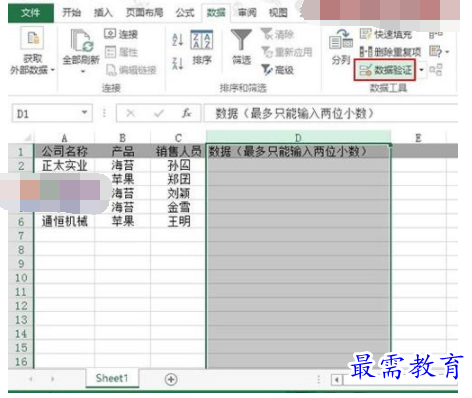Select column A header
The width and height of the screenshot is (472, 398).
click(64, 138)
